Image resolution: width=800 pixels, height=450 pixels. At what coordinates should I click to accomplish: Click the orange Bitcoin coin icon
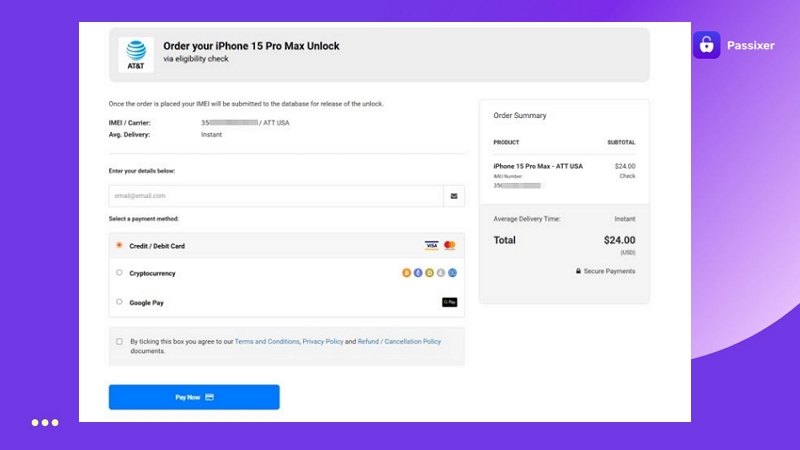click(407, 273)
